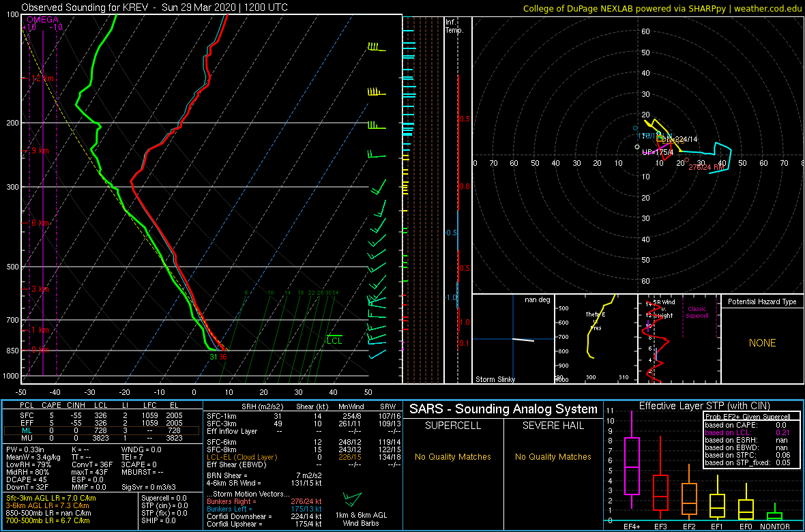Click the 1km & 6km AGL wind barbs icon
805x532 pixels.
(x=352, y=499)
